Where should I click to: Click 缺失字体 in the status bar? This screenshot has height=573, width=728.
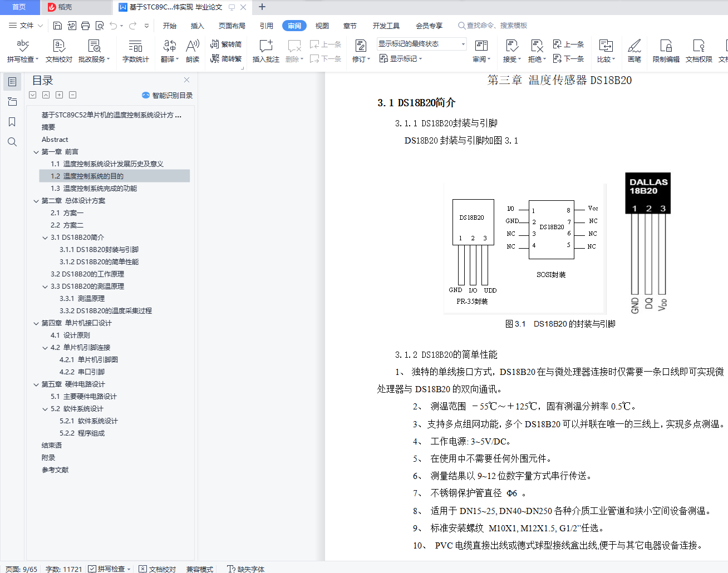[246, 569]
